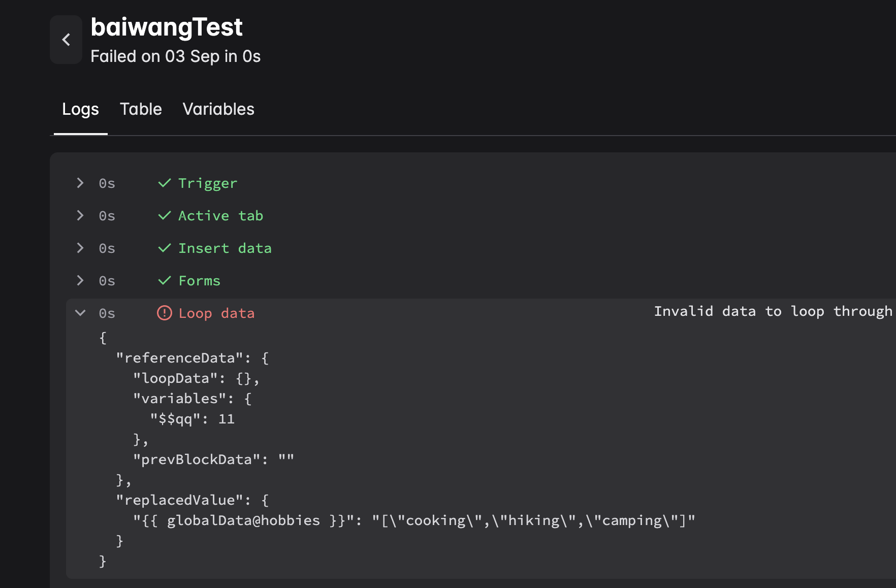This screenshot has height=588, width=896.
Task: Switch to the Table tab
Action: click(x=141, y=109)
